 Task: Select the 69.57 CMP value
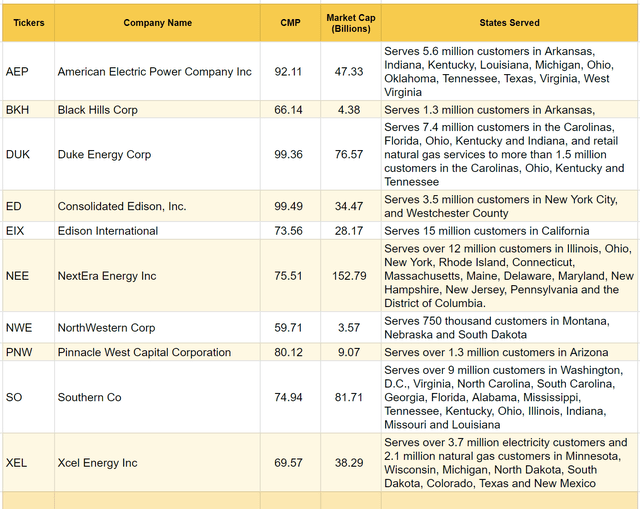coord(290,462)
